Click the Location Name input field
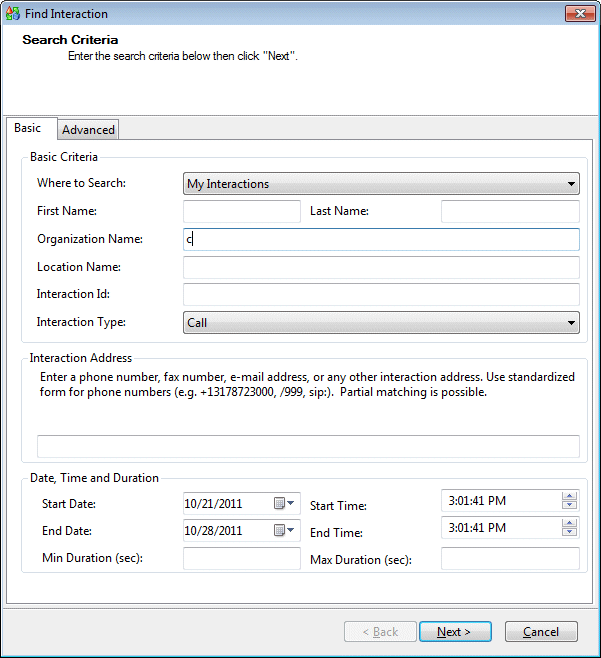The width and height of the screenshot is (601, 658). (381, 267)
